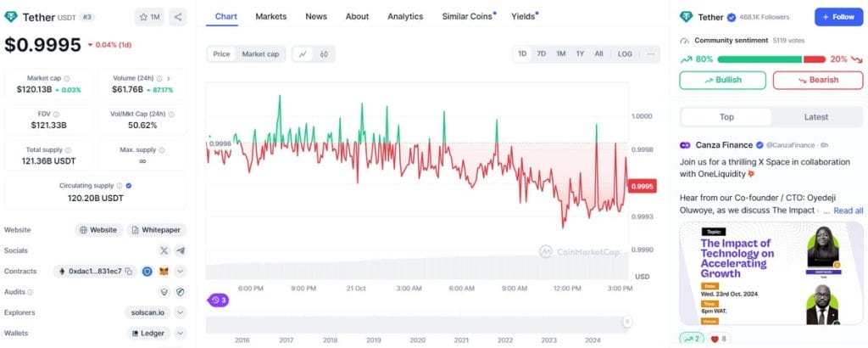Open the About tab
The height and width of the screenshot is (348, 868).
click(x=357, y=17)
